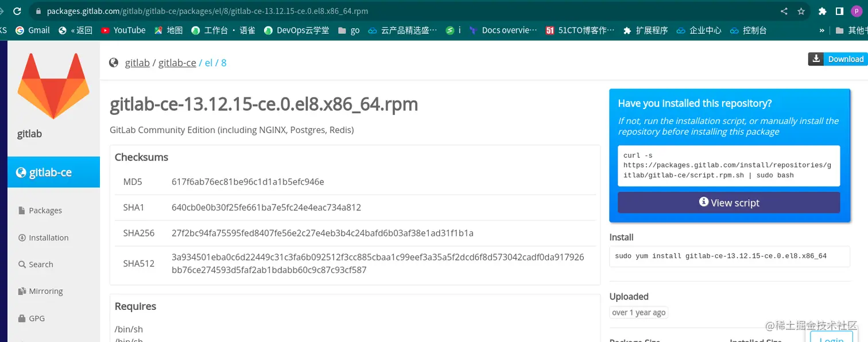Click the 'over 1 year ago' uploaded badge
868x342 pixels.
click(639, 313)
